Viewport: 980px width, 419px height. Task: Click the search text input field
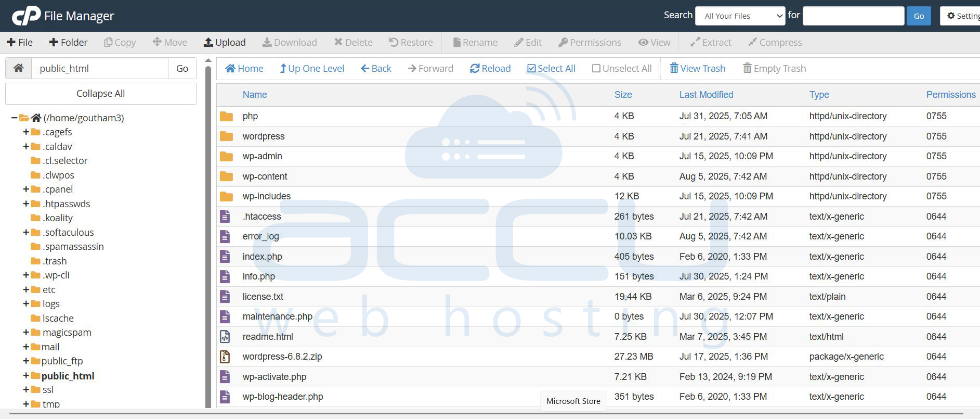click(x=853, y=16)
